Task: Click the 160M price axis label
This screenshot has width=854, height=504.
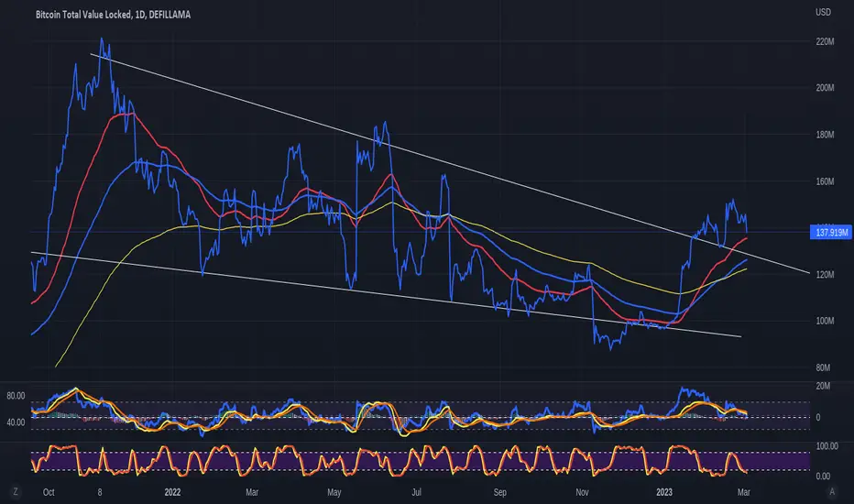Action: (x=825, y=181)
